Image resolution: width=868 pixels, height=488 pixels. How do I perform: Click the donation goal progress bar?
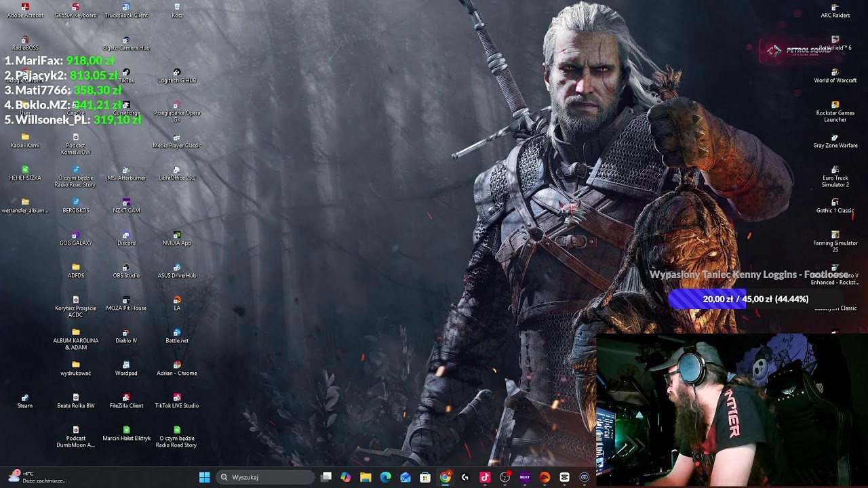pyautogui.click(x=755, y=299)
